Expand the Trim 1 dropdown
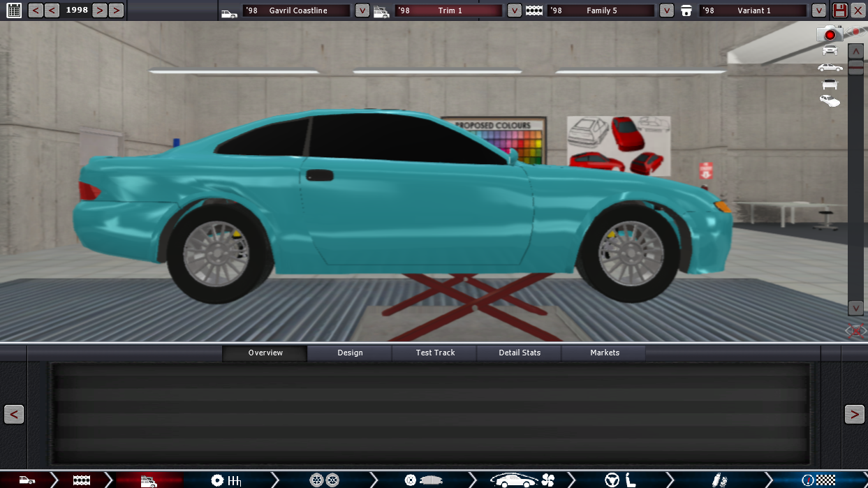868x488 pixels. (x=515, y=10)
